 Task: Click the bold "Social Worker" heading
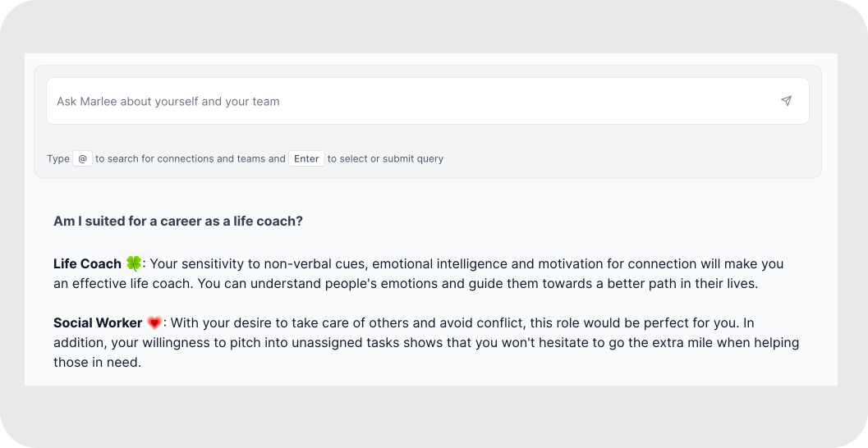(98, 322)
